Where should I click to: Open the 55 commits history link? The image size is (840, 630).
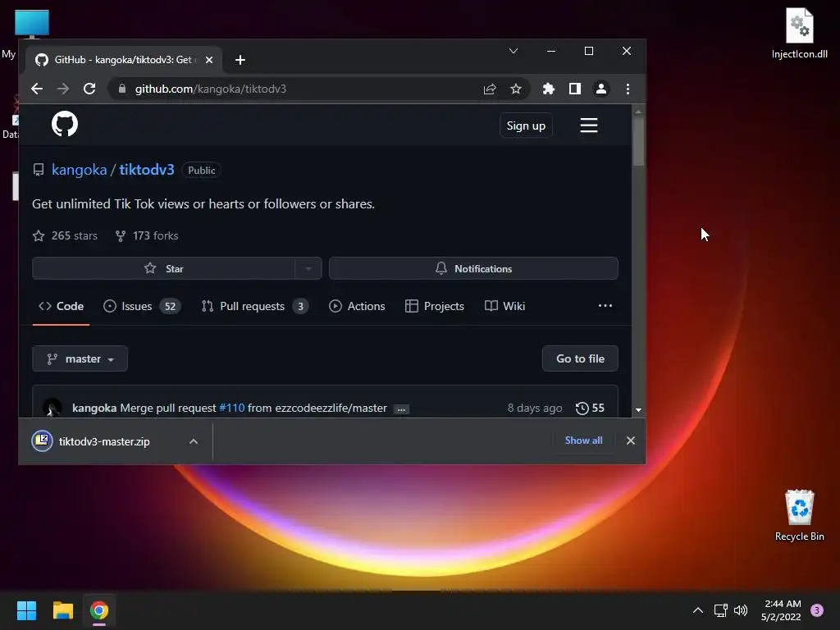point(590,409)
